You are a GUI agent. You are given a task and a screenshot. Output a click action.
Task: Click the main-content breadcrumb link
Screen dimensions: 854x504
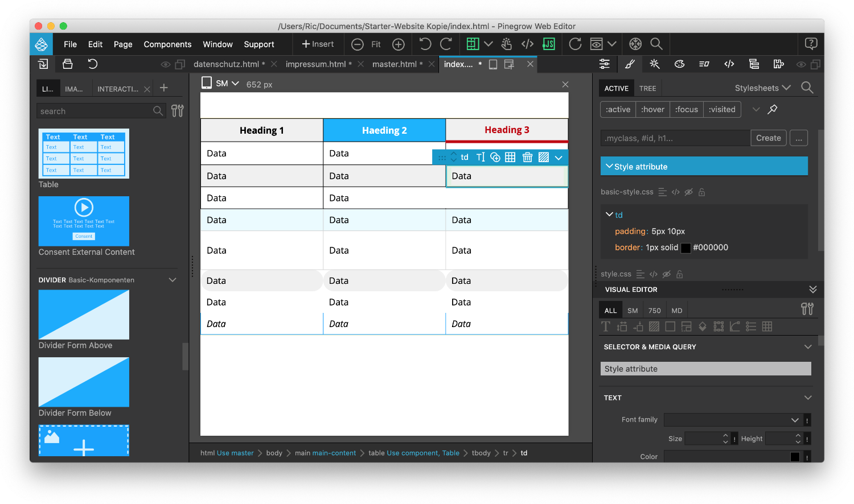click(x=334, y=453)
